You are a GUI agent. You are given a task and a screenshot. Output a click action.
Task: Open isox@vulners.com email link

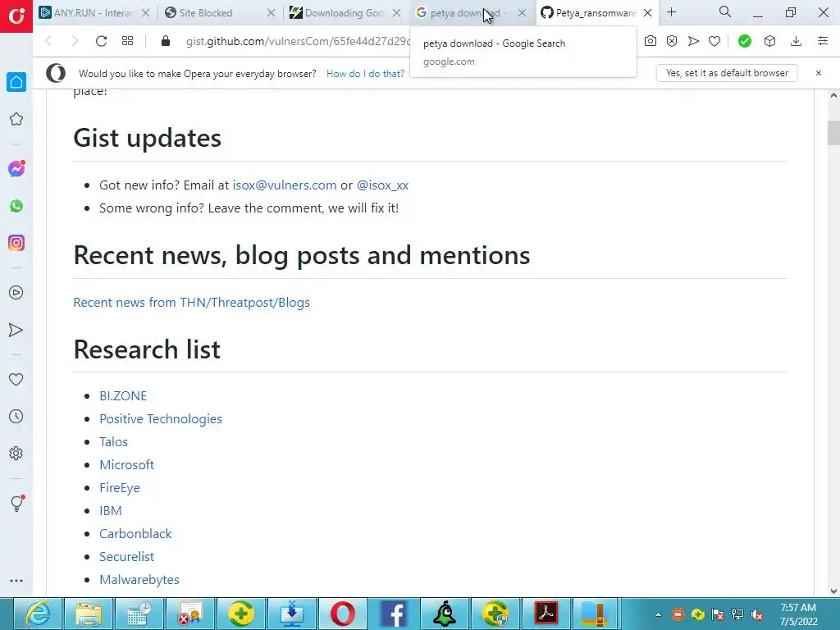tap(285, 185)
